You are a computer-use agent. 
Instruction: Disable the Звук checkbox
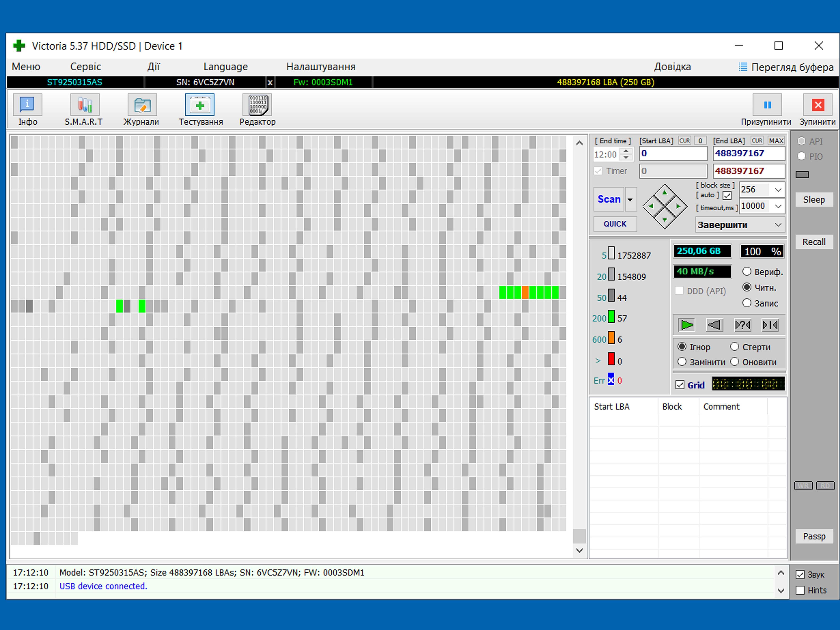point(800,575)
